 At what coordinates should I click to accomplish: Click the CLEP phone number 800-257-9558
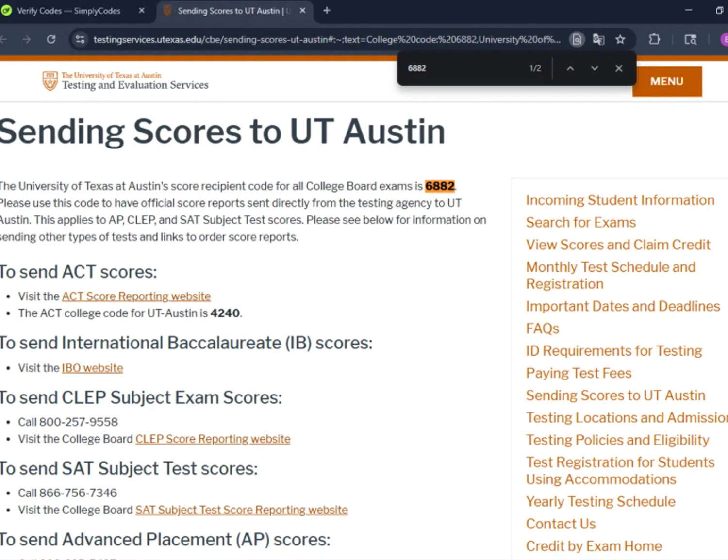tap(79, 422)
